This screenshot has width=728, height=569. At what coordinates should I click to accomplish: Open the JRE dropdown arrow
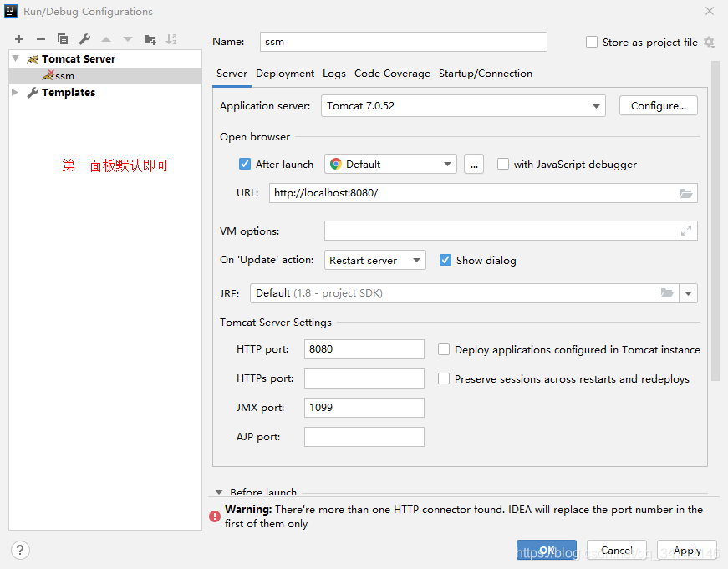click(x=688, y=293)
